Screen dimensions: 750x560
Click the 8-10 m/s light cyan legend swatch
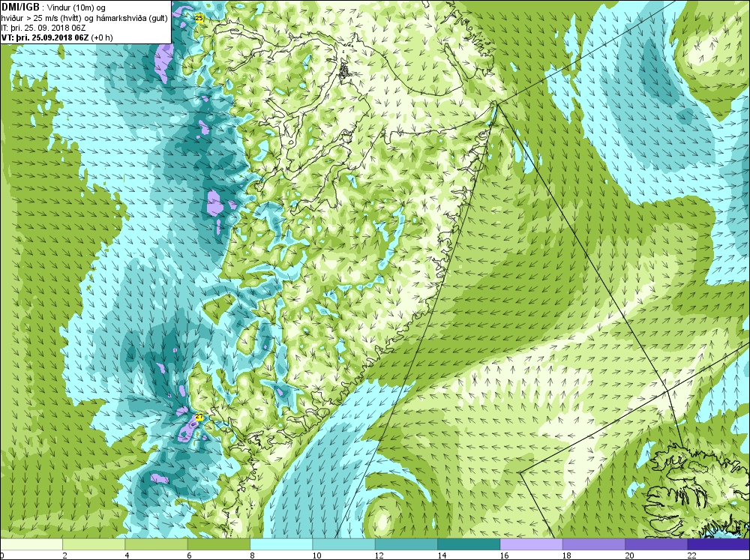point(281,544)
